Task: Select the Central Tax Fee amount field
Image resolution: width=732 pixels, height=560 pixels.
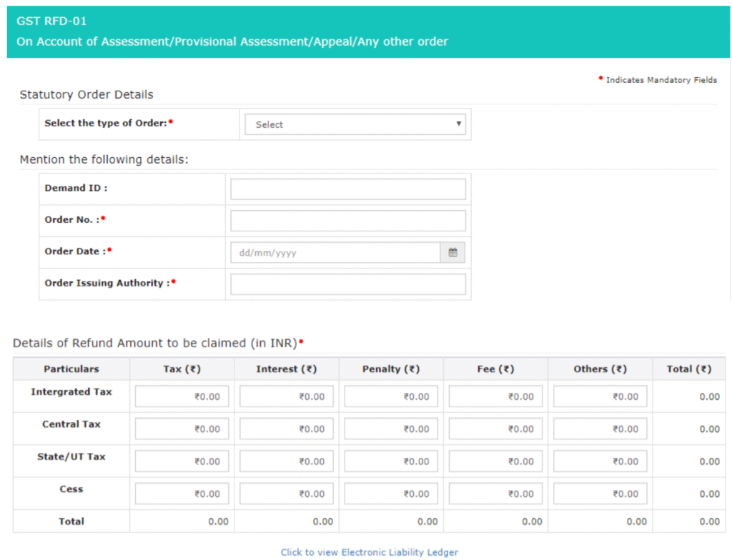Action: 495,429
